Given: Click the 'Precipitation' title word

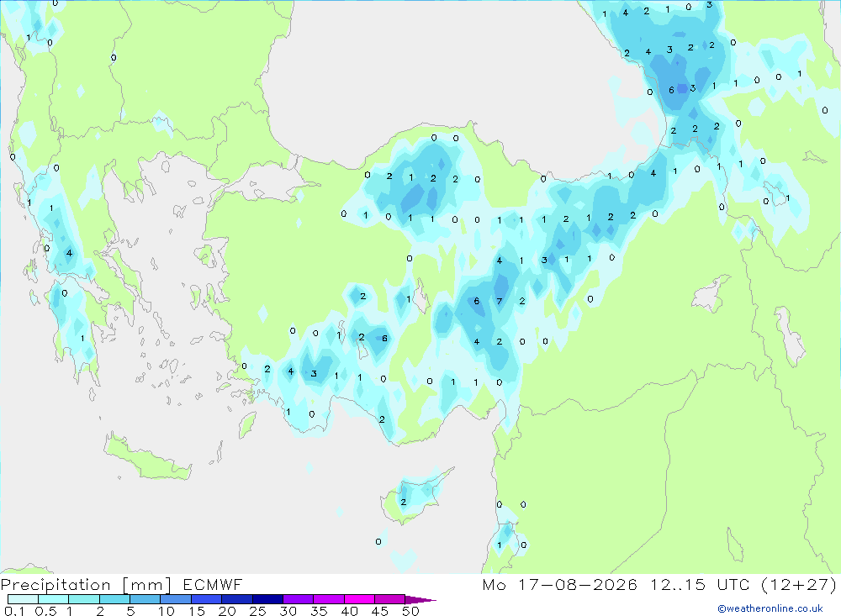Looking at the screenshot, I should tap(56, 585).
